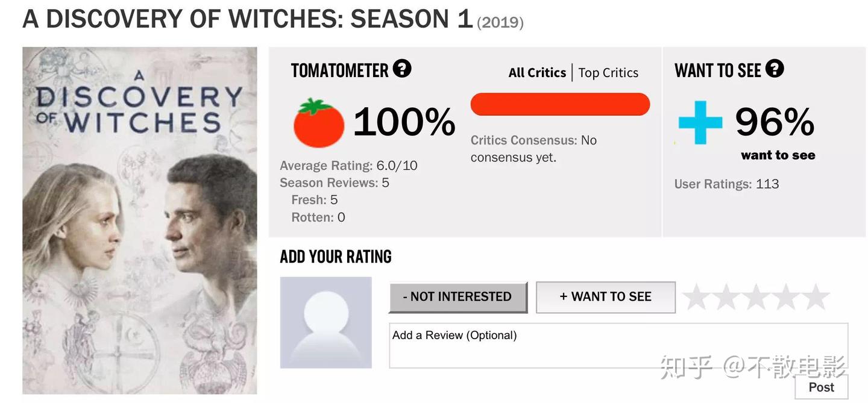Image resolution: width=868 pixels, height=403 pixels.
Task: Click the red Tomatometer score bar
Action: [560, 104]
